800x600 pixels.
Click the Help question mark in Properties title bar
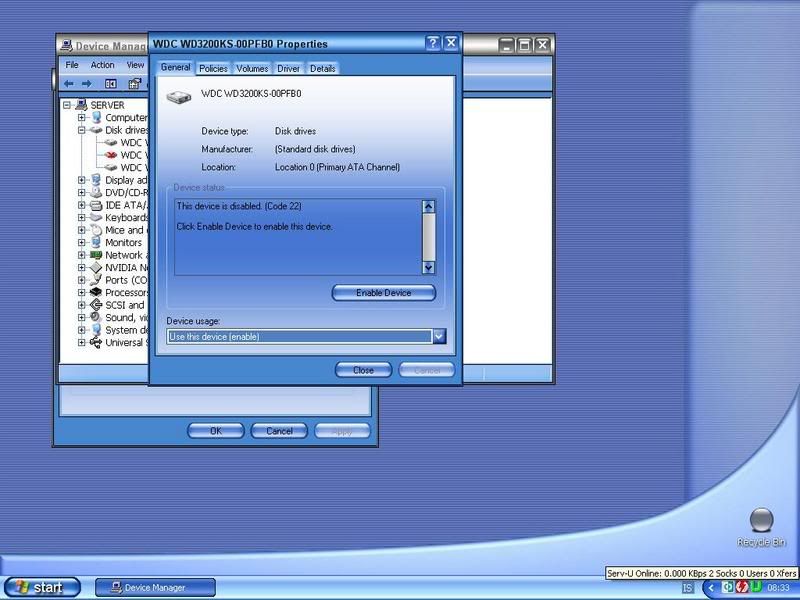(x=433, y=44)
